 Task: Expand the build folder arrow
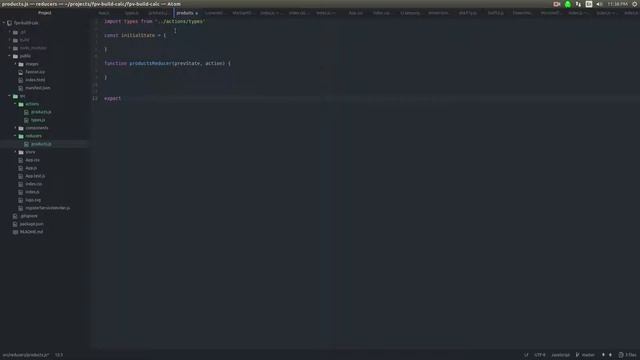click(10, 40)
